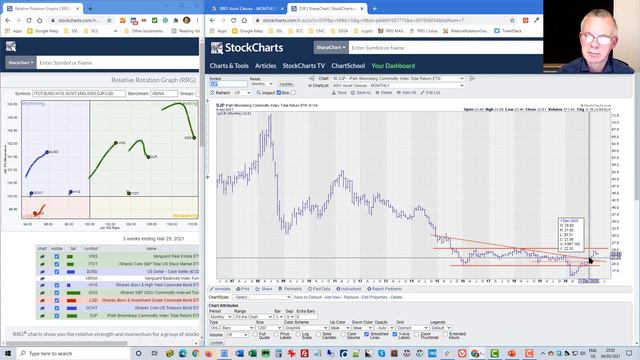Open the Refresh interval dropdown
This screenshot has width=640, height=360.
click(242, 93)
